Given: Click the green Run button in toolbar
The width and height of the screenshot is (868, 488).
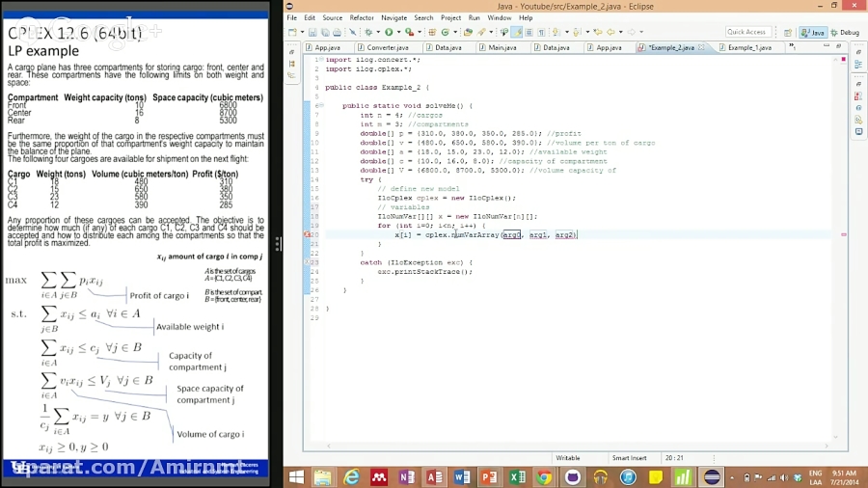Looking at the screenshot, I should click(388, 33).
